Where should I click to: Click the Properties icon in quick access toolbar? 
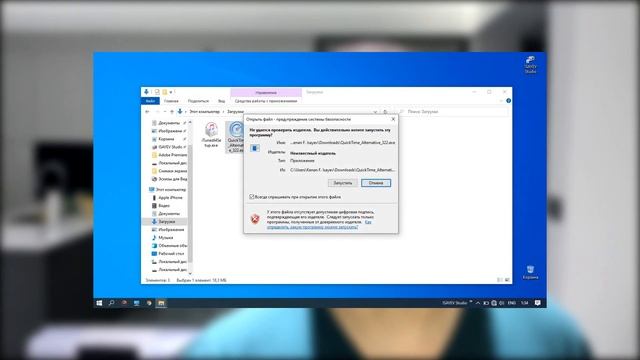click(x=157, y=92)
